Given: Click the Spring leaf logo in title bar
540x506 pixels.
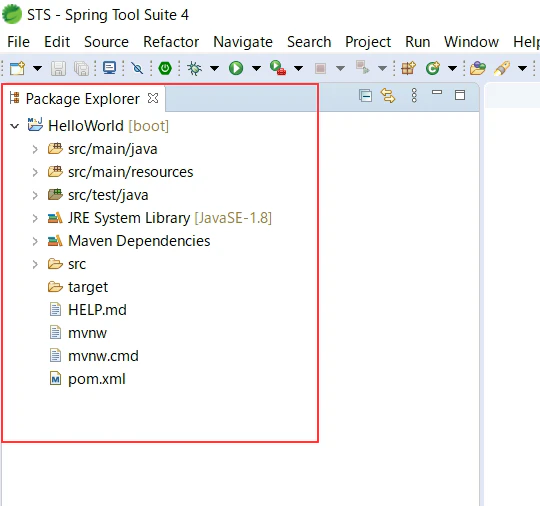Looking at the screenshot, I should tap(12, 14).
